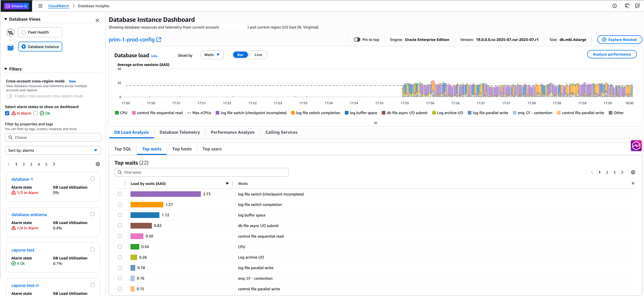Go to previous page of databases list

9,164
